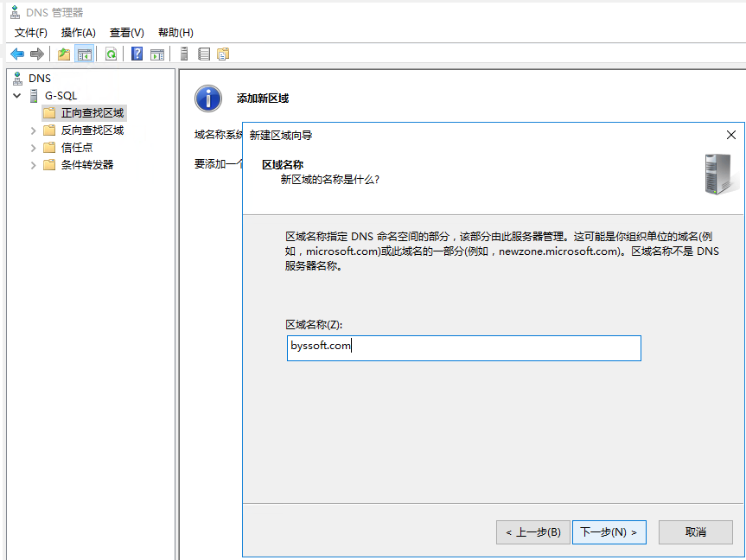Viewport: 746px width, 560px height.
Task: Open the 文件(F) menu
Action: coord(31,33)
